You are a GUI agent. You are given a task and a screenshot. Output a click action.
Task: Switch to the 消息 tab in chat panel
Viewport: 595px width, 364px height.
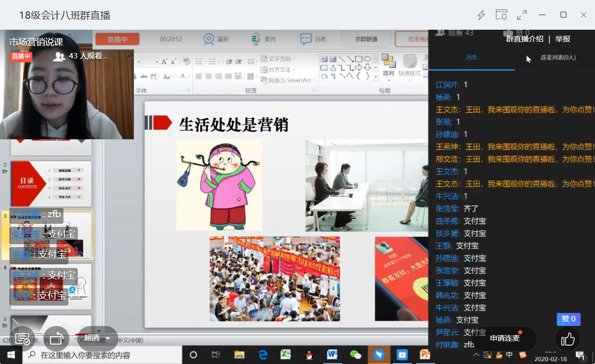coord(471,57)
